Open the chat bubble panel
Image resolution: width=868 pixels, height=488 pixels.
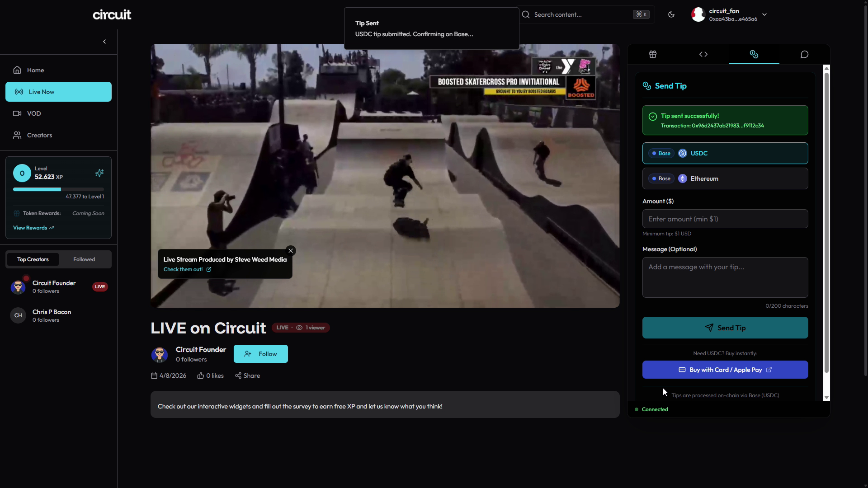pos(804,54)
